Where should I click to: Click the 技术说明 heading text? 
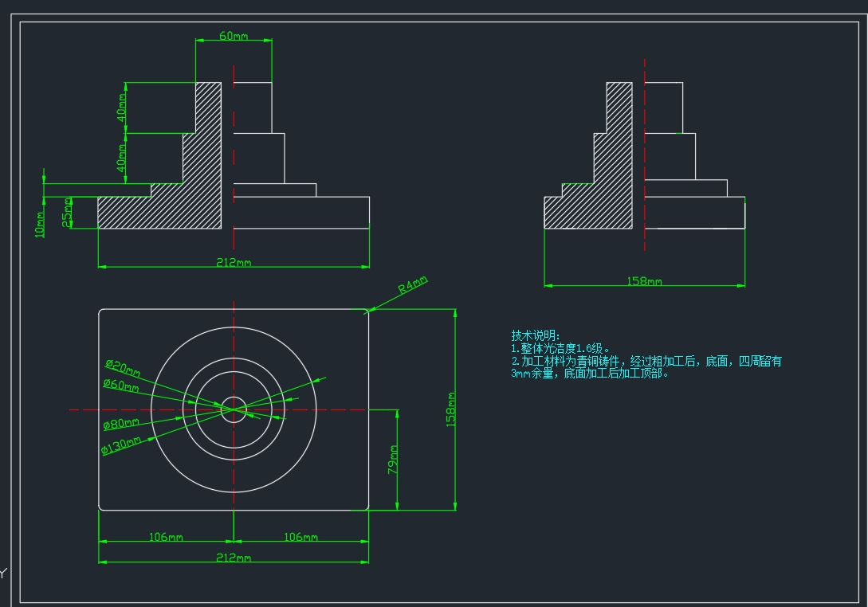point(536,335)
